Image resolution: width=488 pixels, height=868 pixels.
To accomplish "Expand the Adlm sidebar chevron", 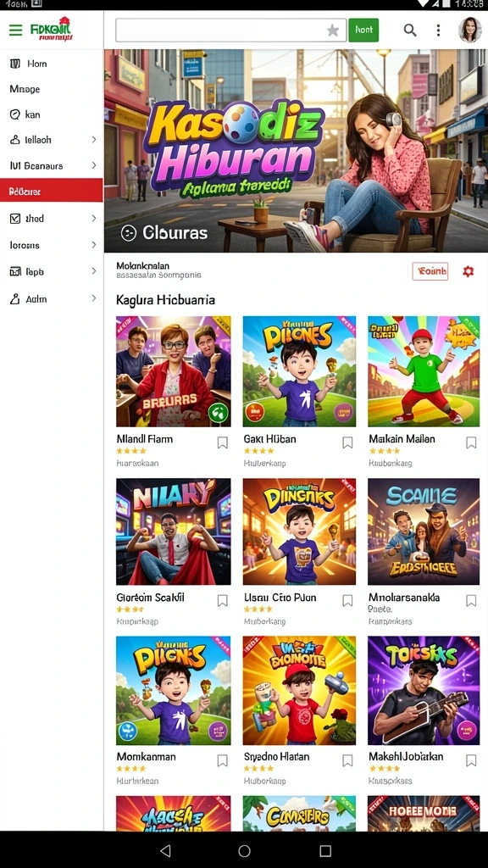I will (93, 298).
